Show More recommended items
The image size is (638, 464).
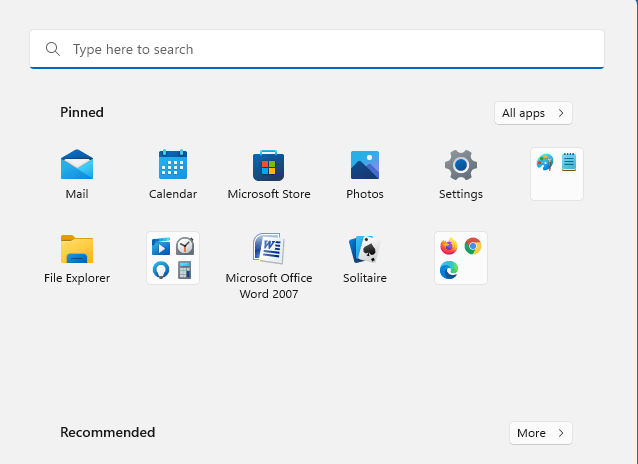(540, 433)
